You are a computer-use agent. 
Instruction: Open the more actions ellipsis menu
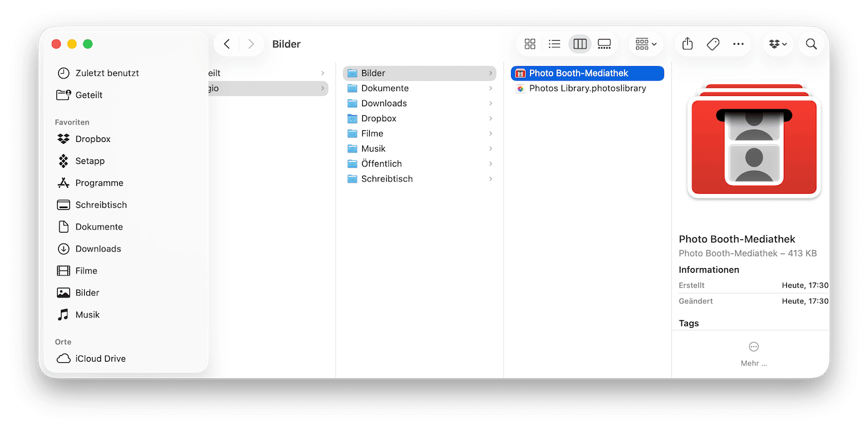tap(738, 43)
